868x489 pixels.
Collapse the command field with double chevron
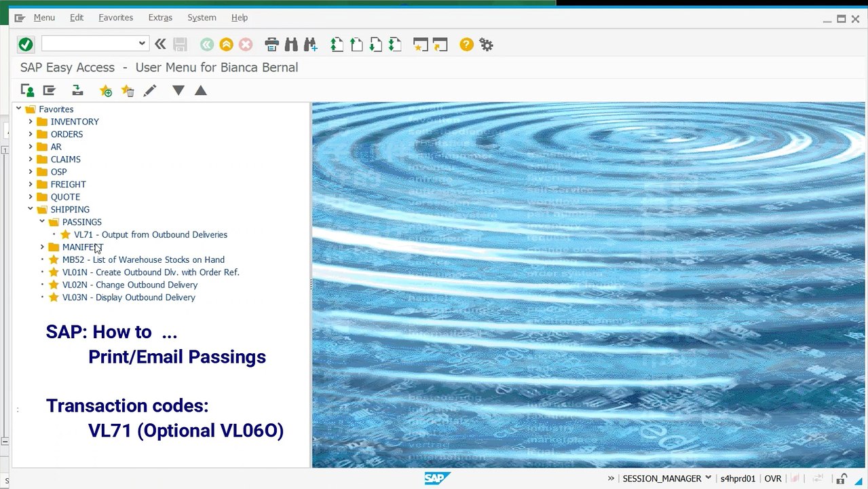[160, 45]
